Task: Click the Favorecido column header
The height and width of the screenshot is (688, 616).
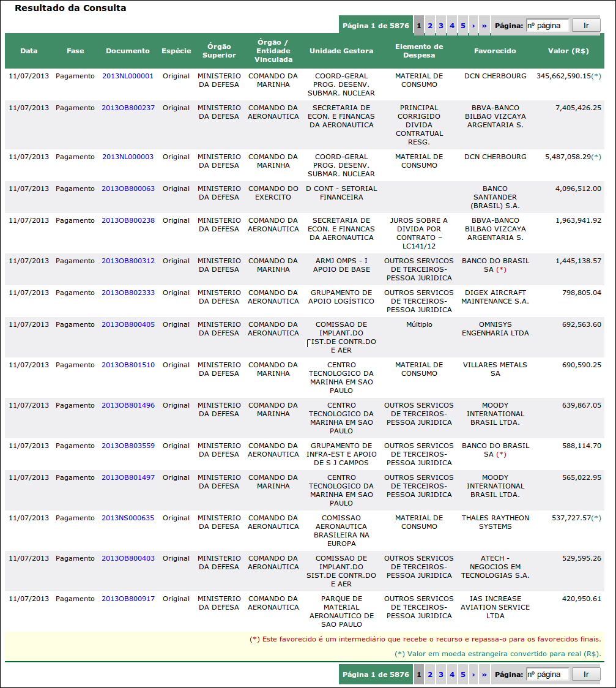Action: pyautogui.click(x=495, y=51)
